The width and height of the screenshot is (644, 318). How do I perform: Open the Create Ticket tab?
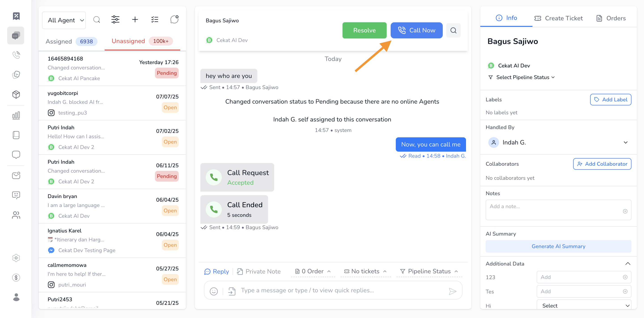click(x=559, y=18)
